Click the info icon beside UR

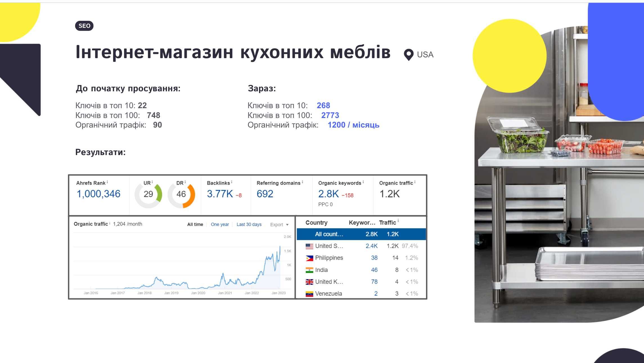tap(152, 182)
